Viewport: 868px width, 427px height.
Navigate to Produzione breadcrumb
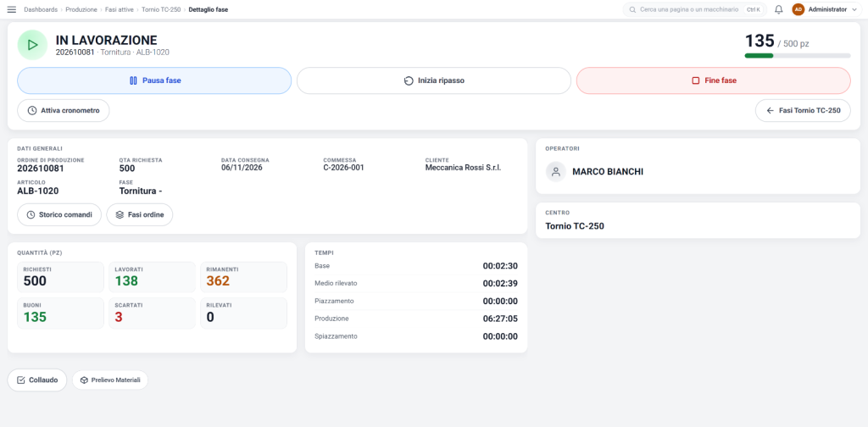82,9
